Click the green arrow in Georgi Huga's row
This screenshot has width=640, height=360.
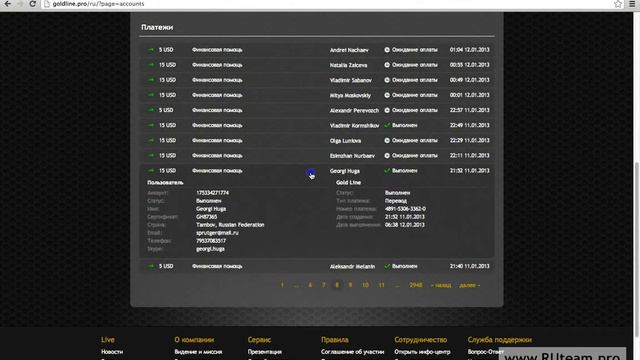click(151, 171)
